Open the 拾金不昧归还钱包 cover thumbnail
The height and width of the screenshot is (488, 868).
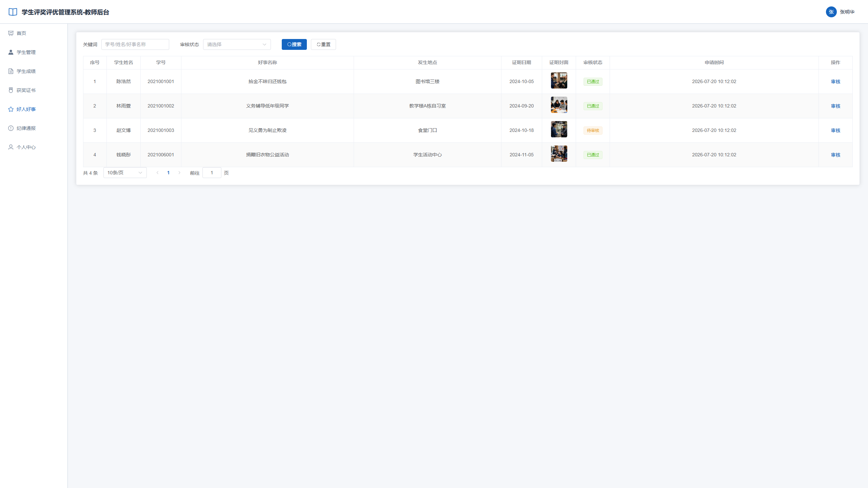(x=559, y=80)
